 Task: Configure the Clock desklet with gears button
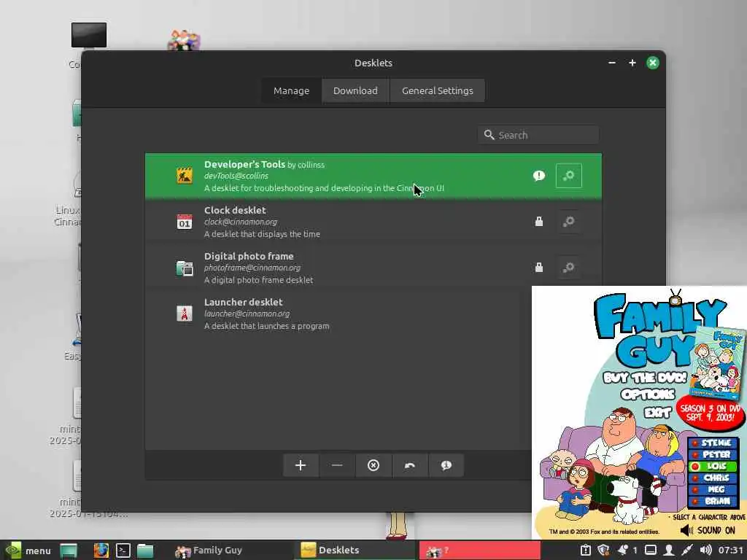pyautogui.click(x=569, y=222)
